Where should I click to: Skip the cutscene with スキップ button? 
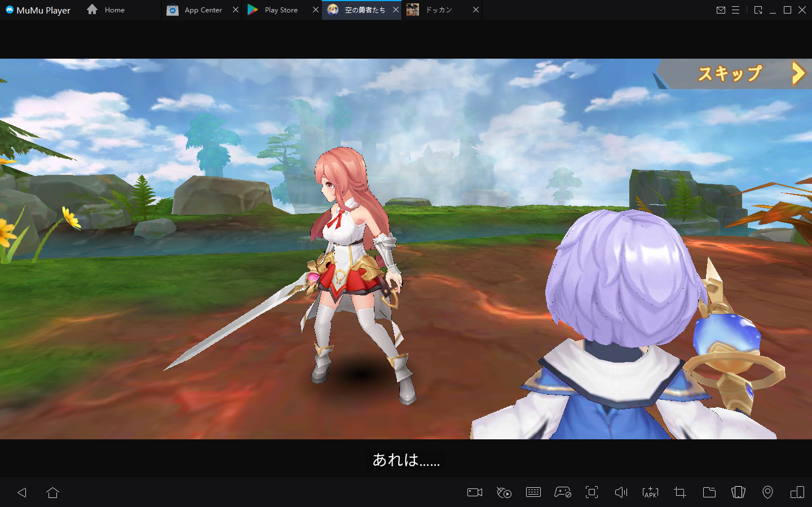click(733, 73)
